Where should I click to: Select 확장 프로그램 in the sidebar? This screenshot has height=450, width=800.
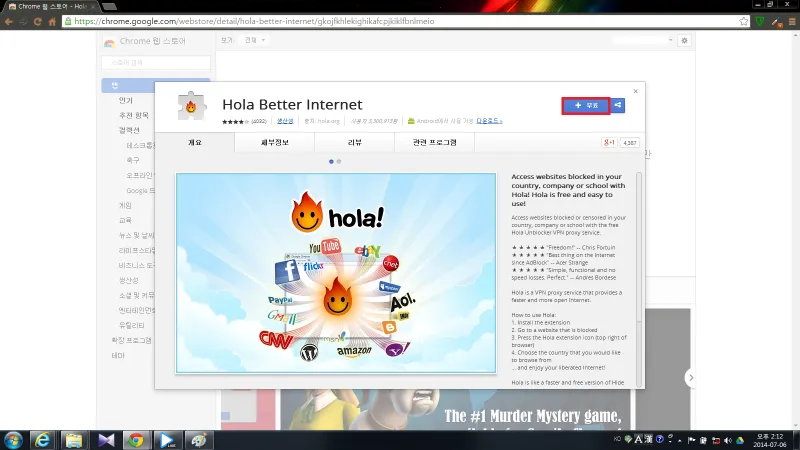click(131, 340)
